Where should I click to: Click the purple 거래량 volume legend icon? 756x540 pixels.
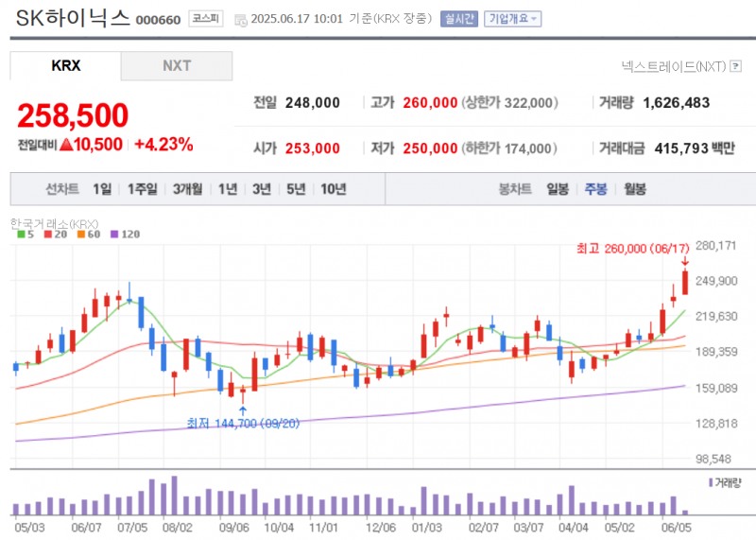point(711,482)
